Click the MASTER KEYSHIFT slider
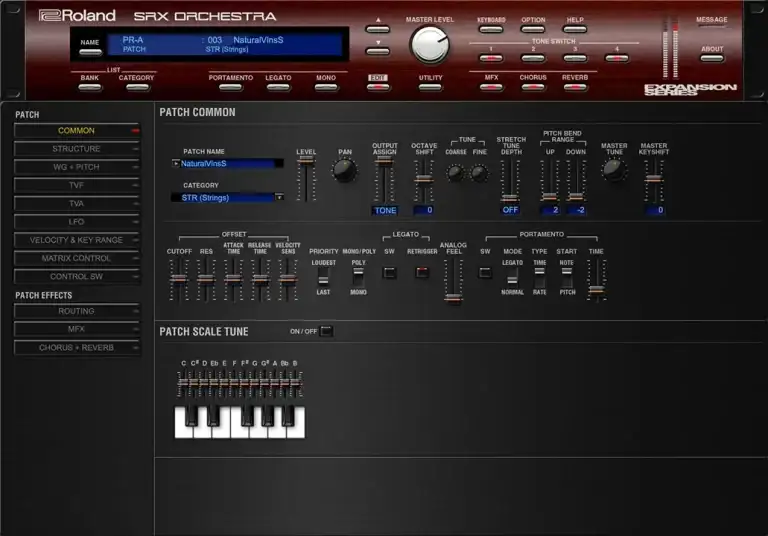 654,179
